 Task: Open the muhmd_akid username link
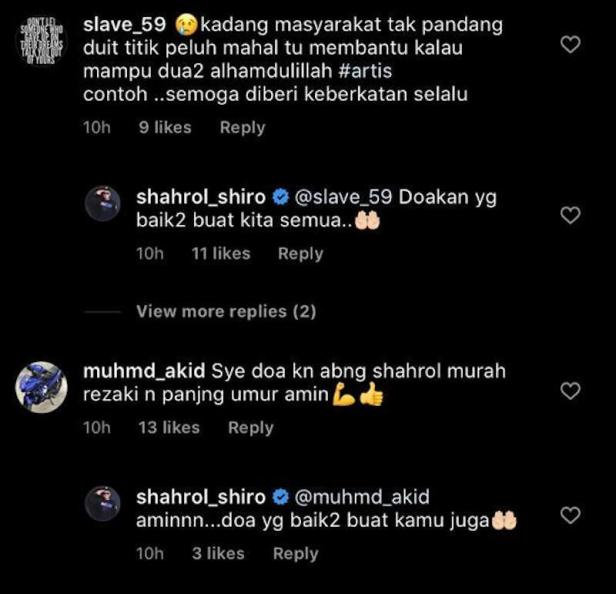click(x=144, y=371)
